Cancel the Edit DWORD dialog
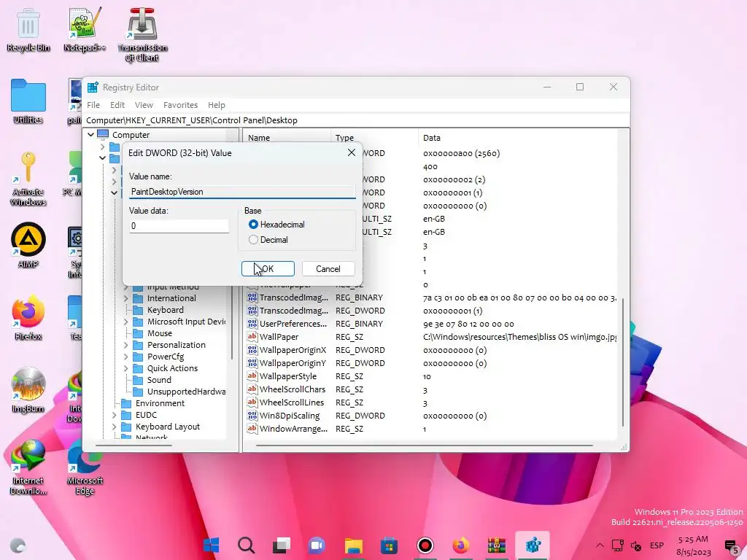The image size is (747, 560). click(x=328, y=268)
